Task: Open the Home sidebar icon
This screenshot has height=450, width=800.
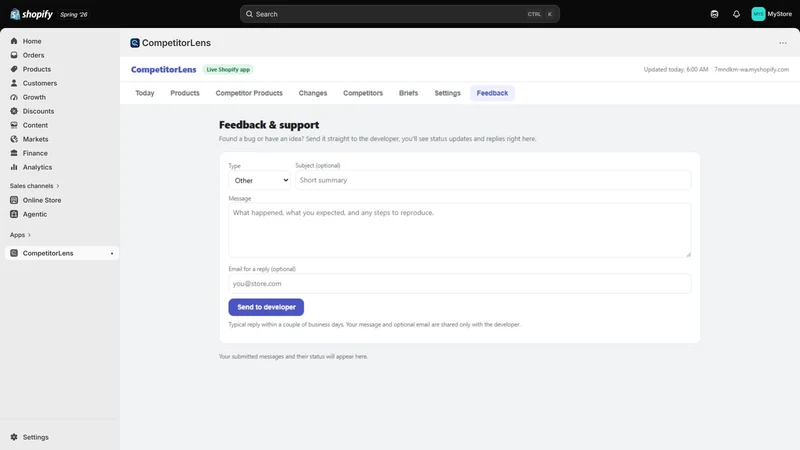Action: pyautogui.click(x=14, y=41)
